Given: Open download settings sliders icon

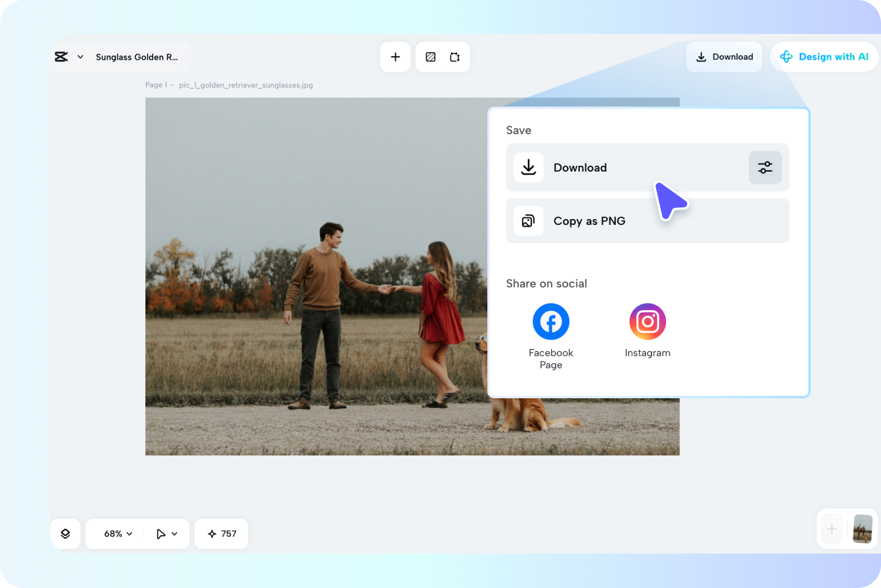Looking at the screenshot, I should [x=765, y=167].
